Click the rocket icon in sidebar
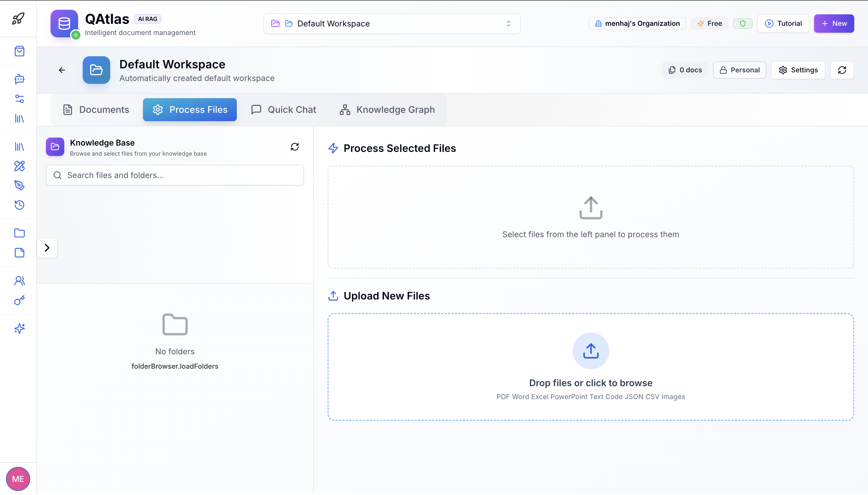The height and width of the screenshot is (495, 868). coord(18,18)
